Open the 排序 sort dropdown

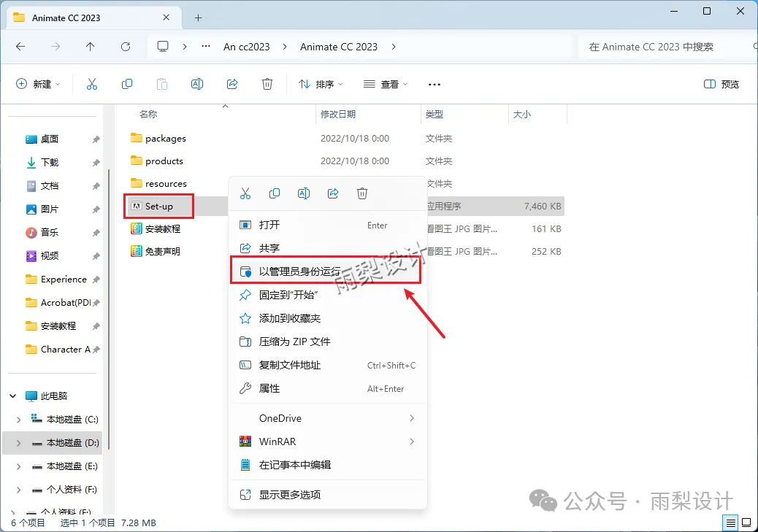point(320,84)
